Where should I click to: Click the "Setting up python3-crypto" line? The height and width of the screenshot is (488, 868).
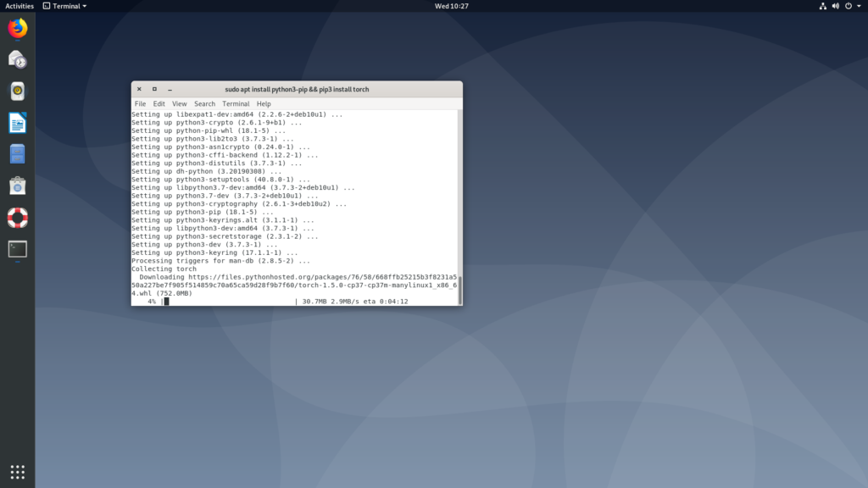(216, 123)
